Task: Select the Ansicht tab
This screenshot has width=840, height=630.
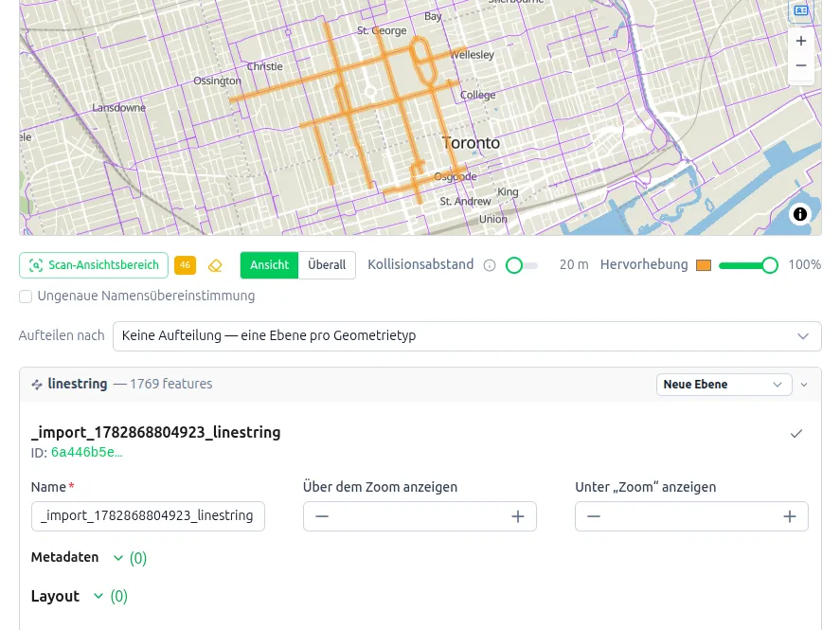Action: pos(269,265)
